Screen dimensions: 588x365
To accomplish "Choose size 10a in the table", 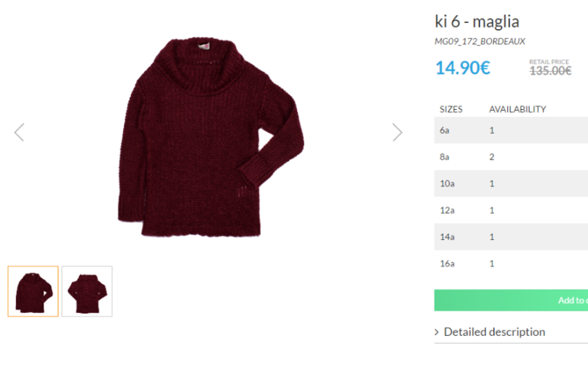I will (x=510, y=184).
